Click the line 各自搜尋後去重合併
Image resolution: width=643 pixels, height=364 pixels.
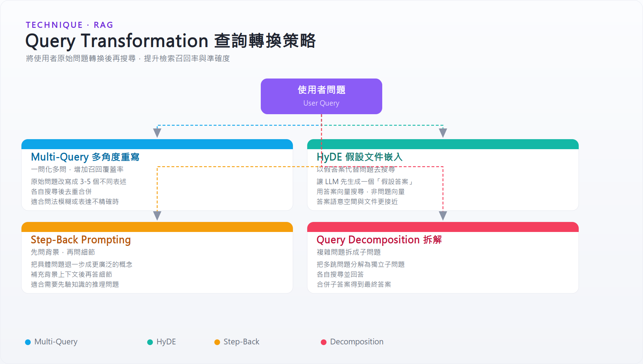(x=61, y=192)
